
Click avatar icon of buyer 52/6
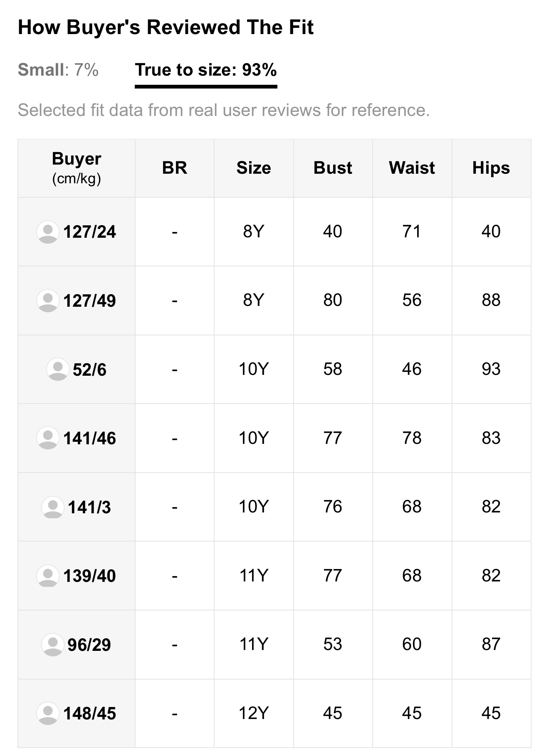(x=57, y=369)
